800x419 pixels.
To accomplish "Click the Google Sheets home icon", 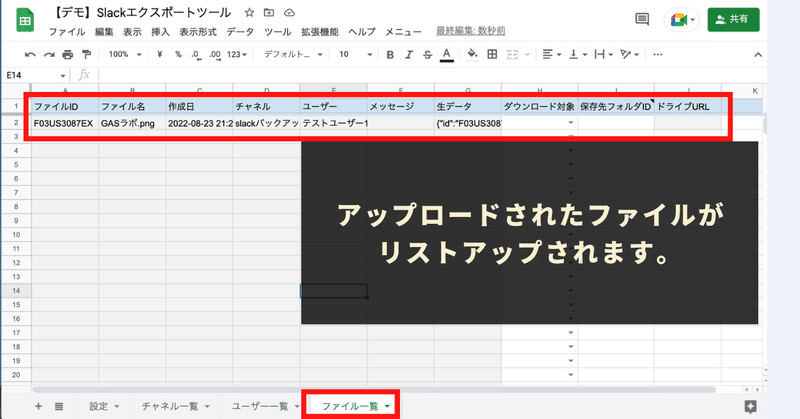I will click(24, 21).
